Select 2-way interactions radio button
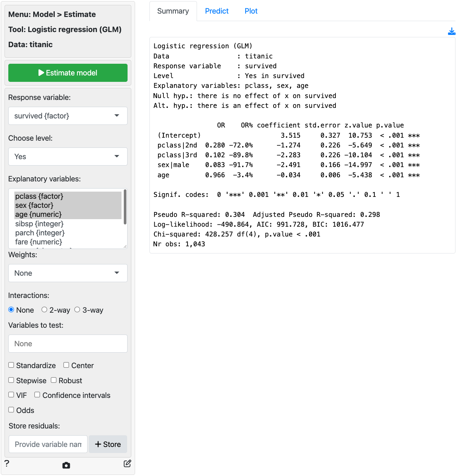Viewport: 457px width, 476px height. point(45,310)
